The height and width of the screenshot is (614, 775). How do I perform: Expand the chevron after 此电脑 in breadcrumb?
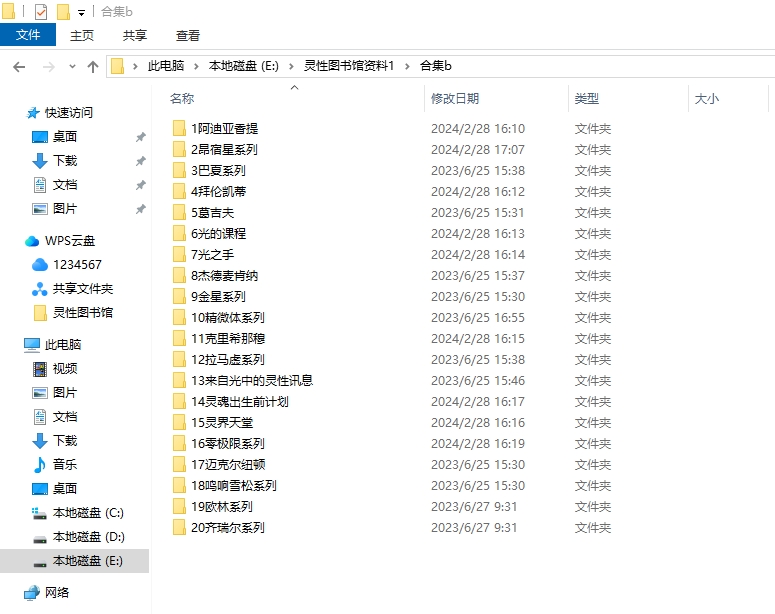[196, 66]
